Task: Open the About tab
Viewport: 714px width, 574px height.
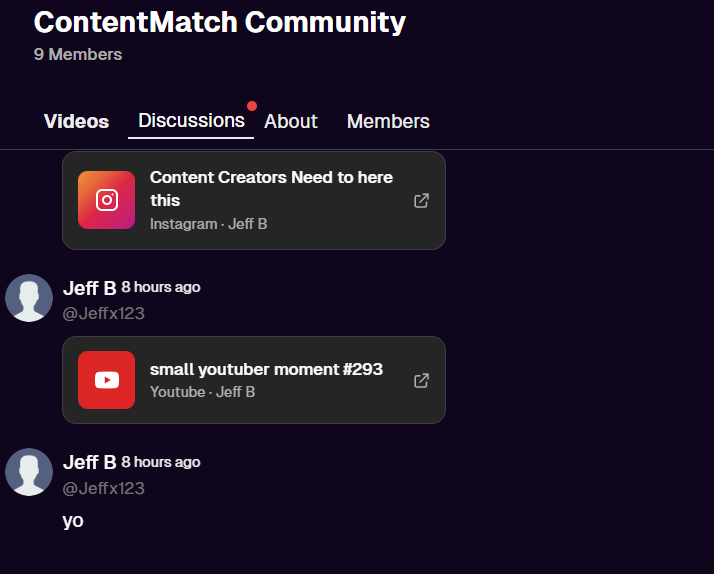Action: [290, 122]
